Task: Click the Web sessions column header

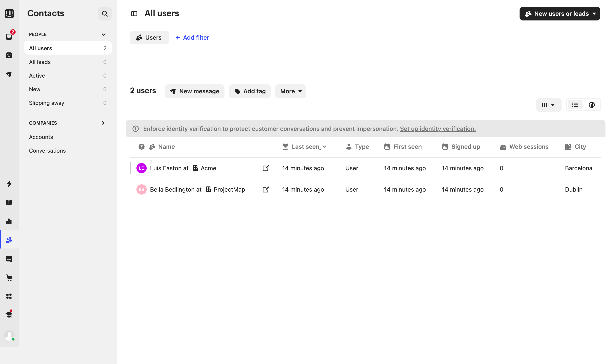Action: (x=524, y=147)
